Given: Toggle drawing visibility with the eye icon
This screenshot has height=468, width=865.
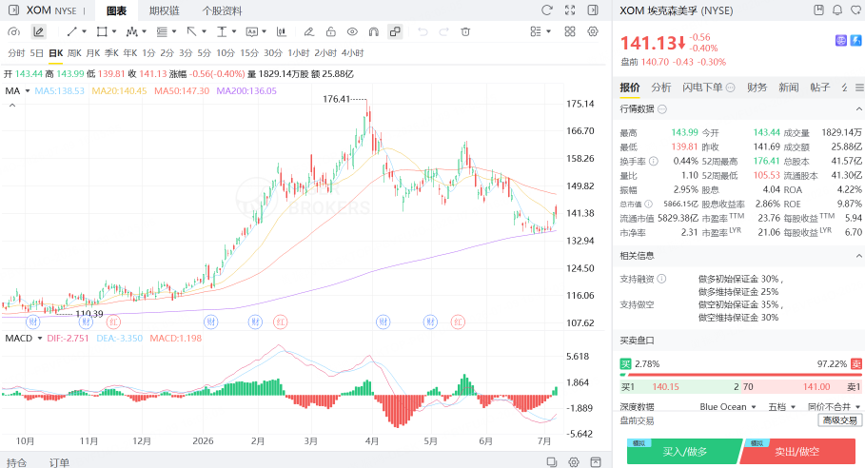Looking at the screenshot, I should pos(352,32).
